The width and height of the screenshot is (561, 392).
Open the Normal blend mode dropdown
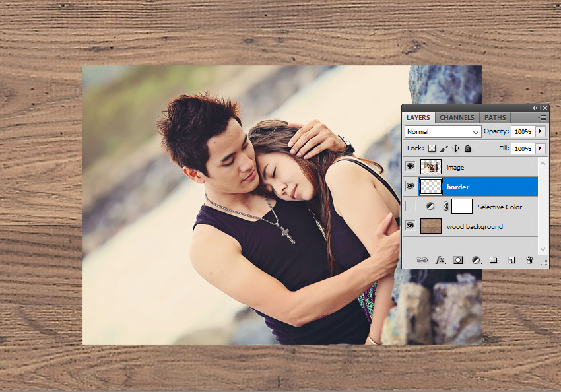(x=443, y=132)
